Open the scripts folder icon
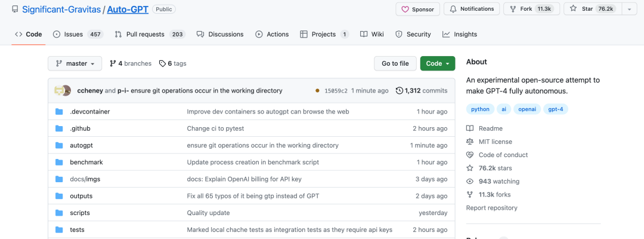The height and width of the screenshot is (239, 644). [59, 213]
